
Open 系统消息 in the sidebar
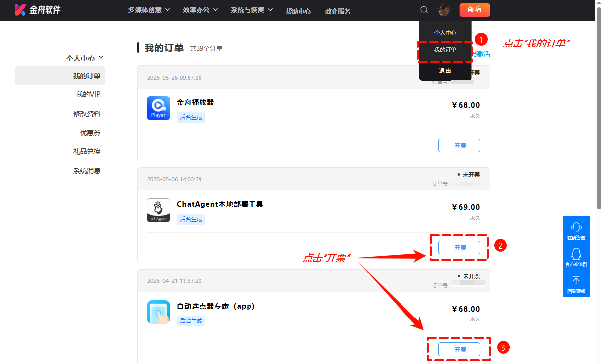tap(87, 171)
